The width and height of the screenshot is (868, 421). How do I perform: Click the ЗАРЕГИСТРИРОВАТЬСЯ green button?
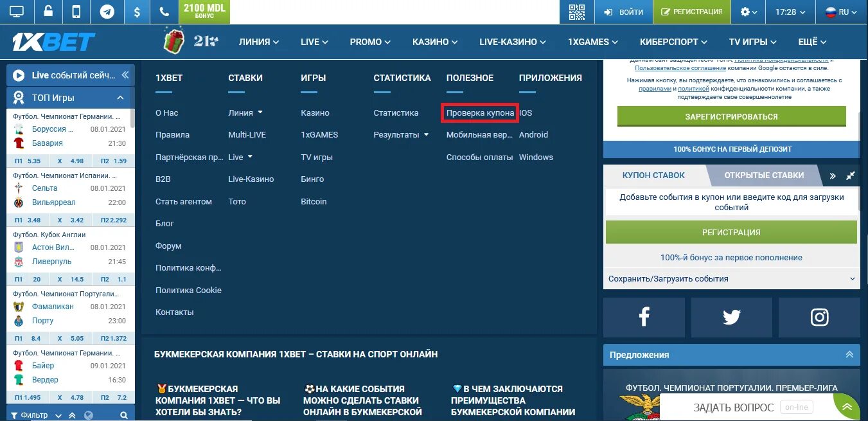[732, 116]
